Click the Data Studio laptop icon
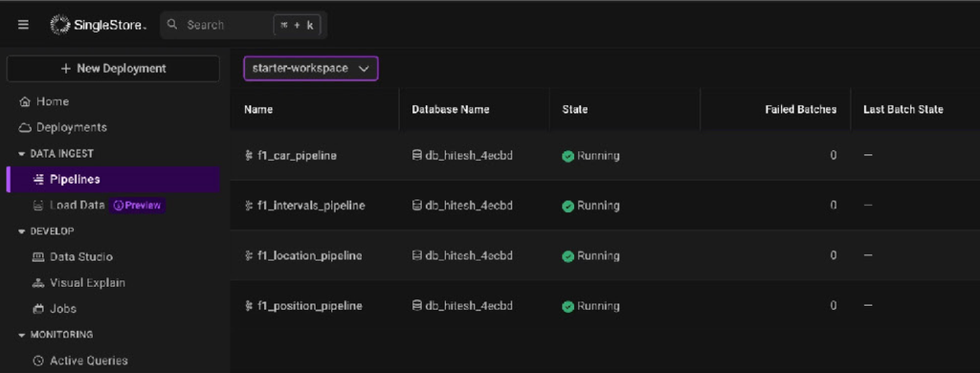The height and width of the screenshot is (373, 980). click(x=38, y=256)
